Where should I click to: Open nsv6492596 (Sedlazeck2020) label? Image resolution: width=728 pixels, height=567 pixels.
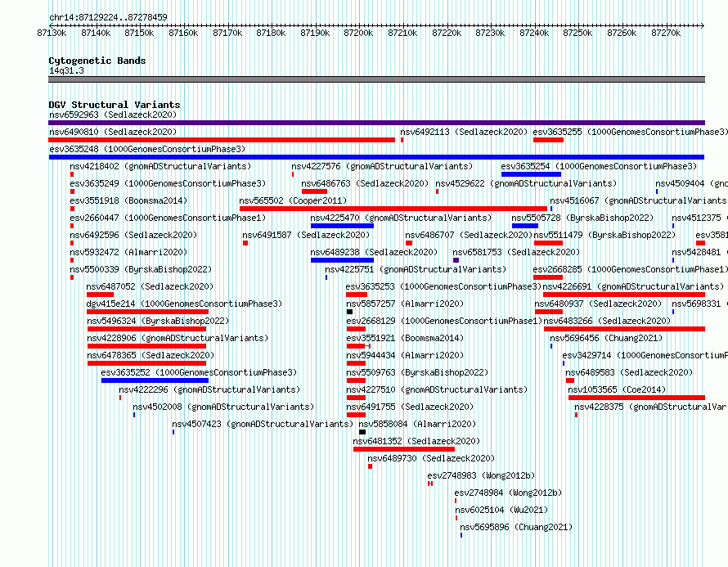click(x=133, y=235)
